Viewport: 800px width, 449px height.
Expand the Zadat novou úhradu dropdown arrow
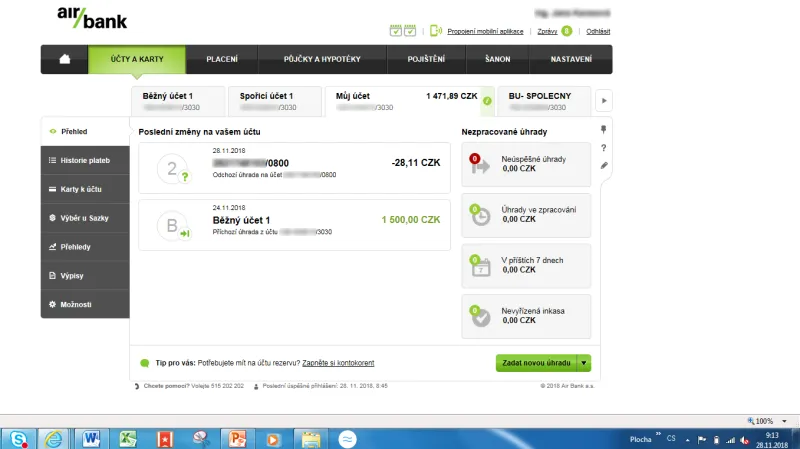tap(585, 363)
